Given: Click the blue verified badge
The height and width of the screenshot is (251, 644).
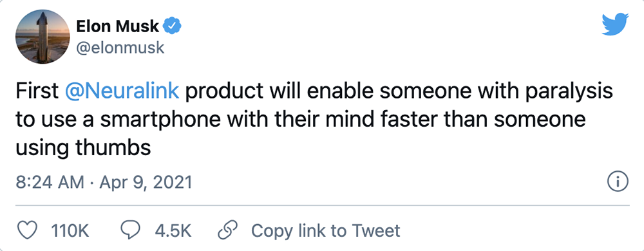Looking at the screenshot, I should click(173, 26).
